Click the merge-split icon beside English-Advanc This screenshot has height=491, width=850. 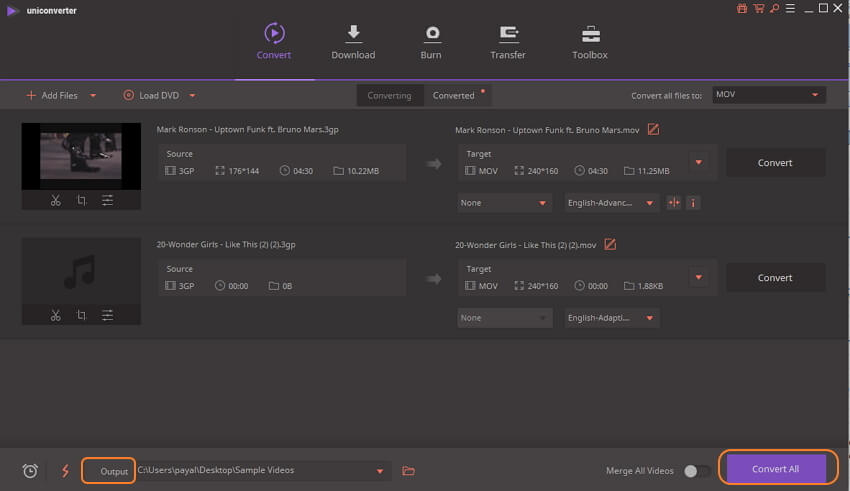coord(674,203)
